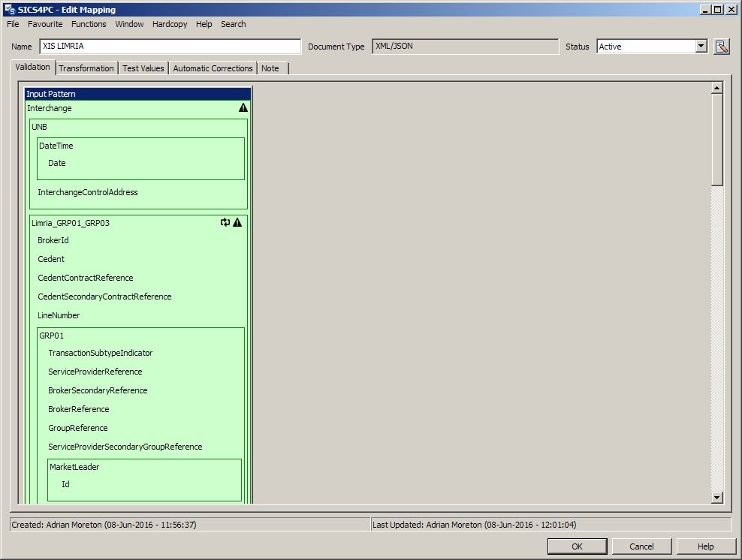Click the warning icon on Interchange row
Image resolution: width=742 pixels, height=560 pixels.
point(243,108)
